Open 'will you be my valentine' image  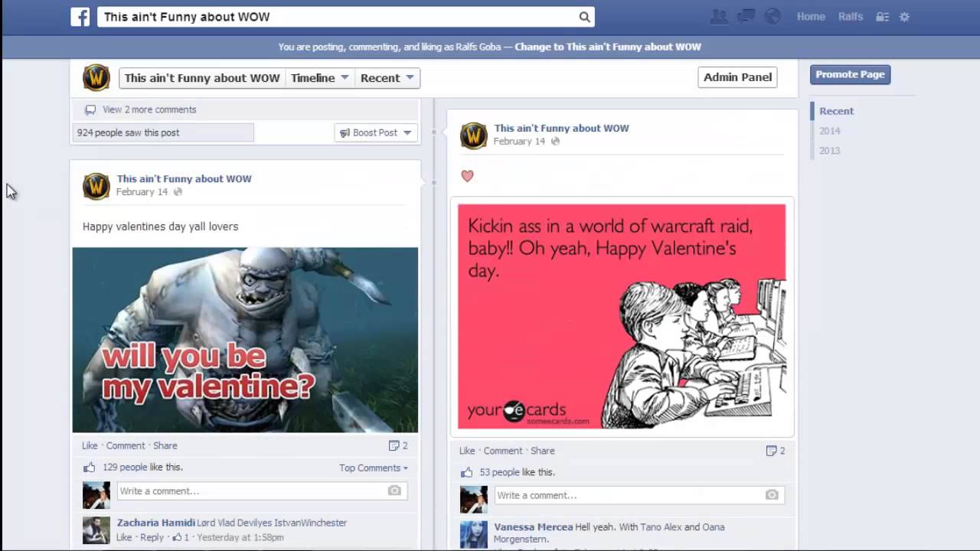coord(245,340)
